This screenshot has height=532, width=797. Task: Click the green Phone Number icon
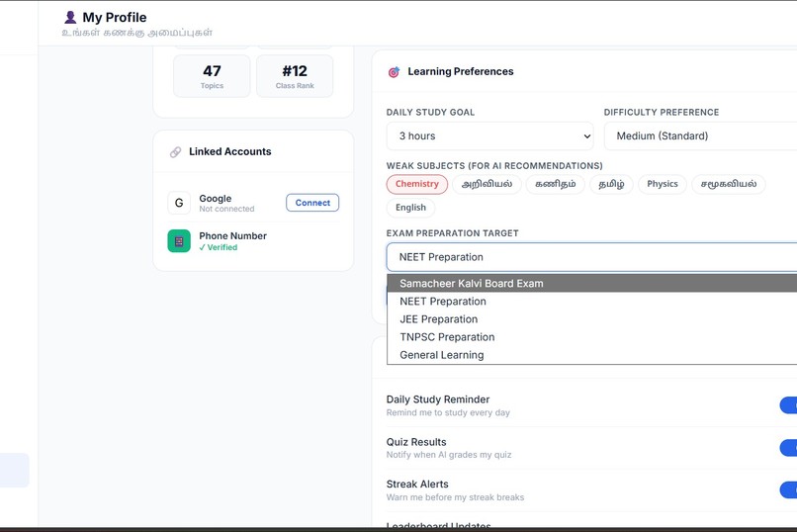point(179,241)
